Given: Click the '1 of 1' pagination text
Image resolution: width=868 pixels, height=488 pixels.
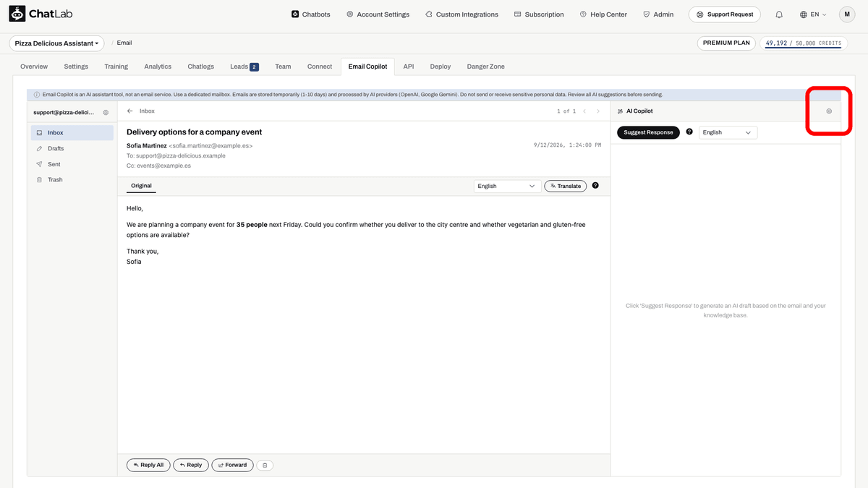Looking at the screenshot, I should click(x=566, y=111).
